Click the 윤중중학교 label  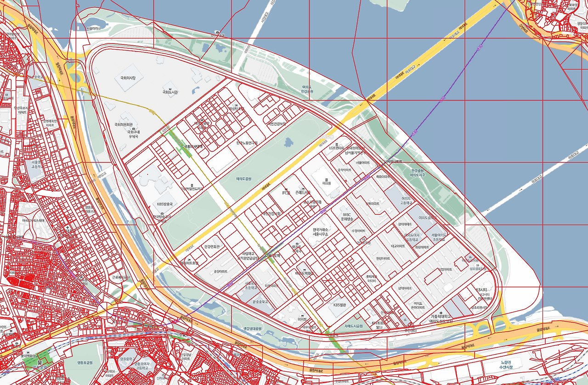tap(260, 302)
